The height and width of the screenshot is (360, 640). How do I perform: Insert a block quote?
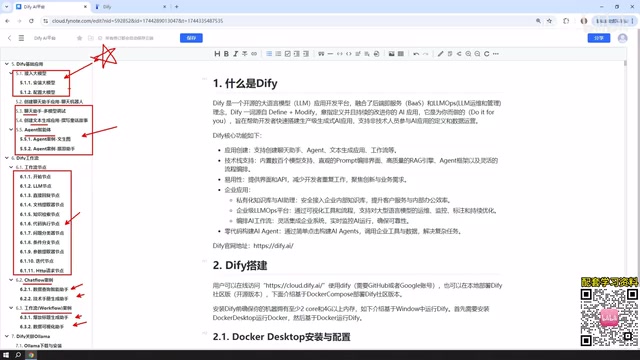click(x=321, y=54)
